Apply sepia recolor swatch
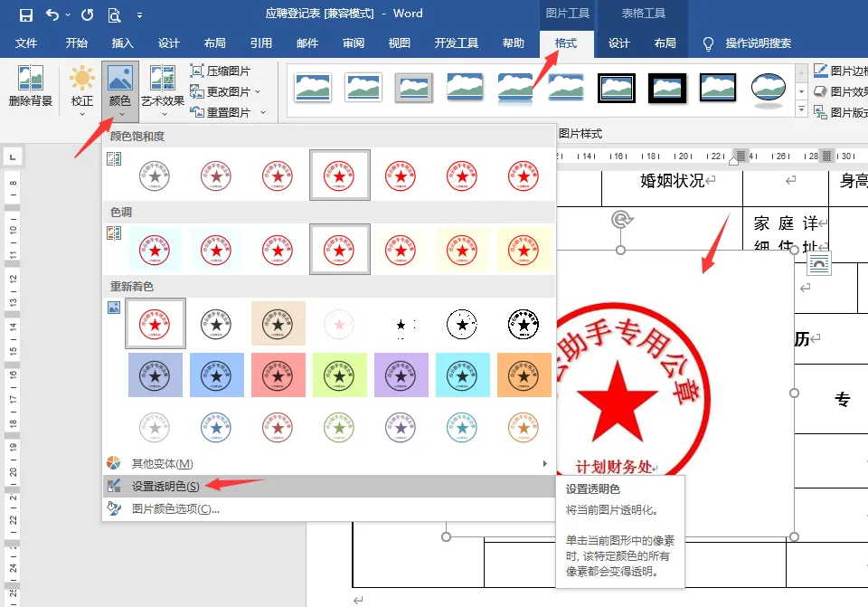868x607 pixels. (278, 324)
